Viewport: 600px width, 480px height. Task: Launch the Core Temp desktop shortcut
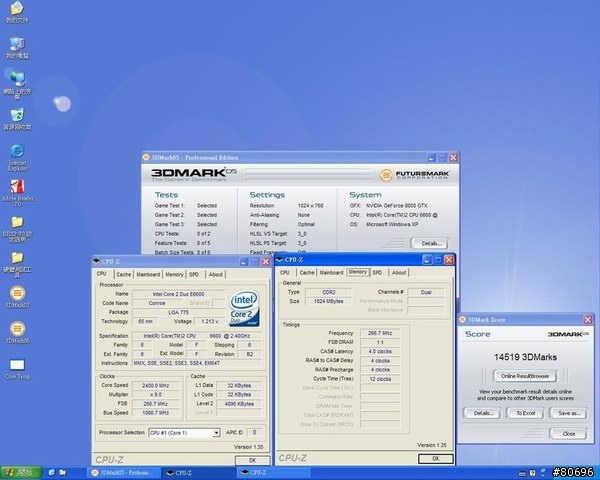[x=17, y=369]
